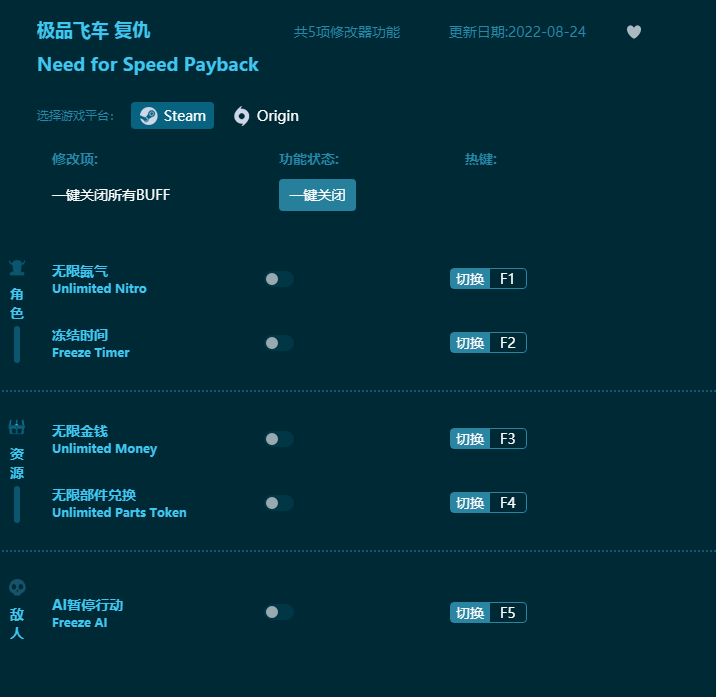Click the Freeze AI label
Screen dimensions: 716x697
[79, 623]
